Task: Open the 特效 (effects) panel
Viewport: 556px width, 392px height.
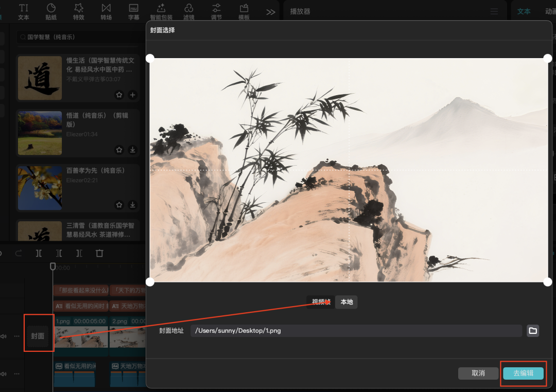Action: coord(78,11)
